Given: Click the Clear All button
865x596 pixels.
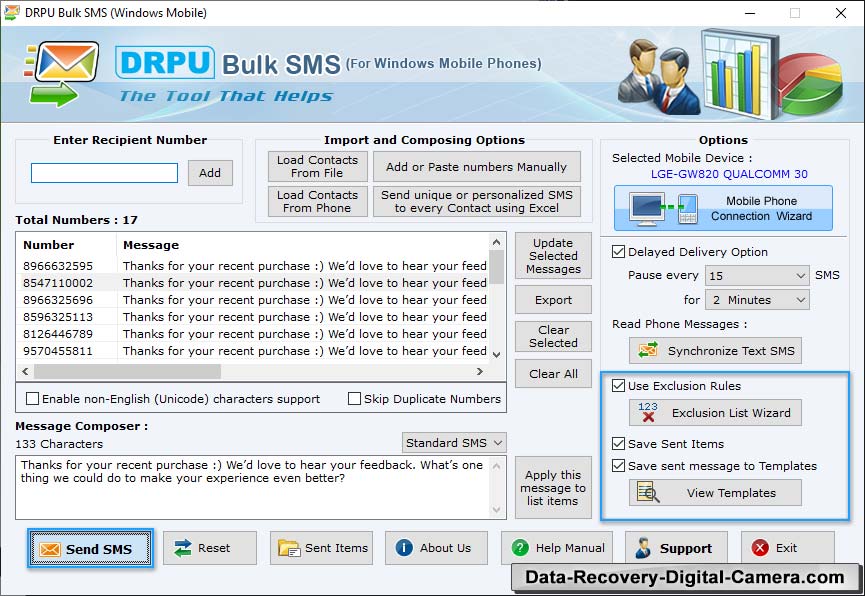Looking at the screenshot, I should [x=553, y=374].
